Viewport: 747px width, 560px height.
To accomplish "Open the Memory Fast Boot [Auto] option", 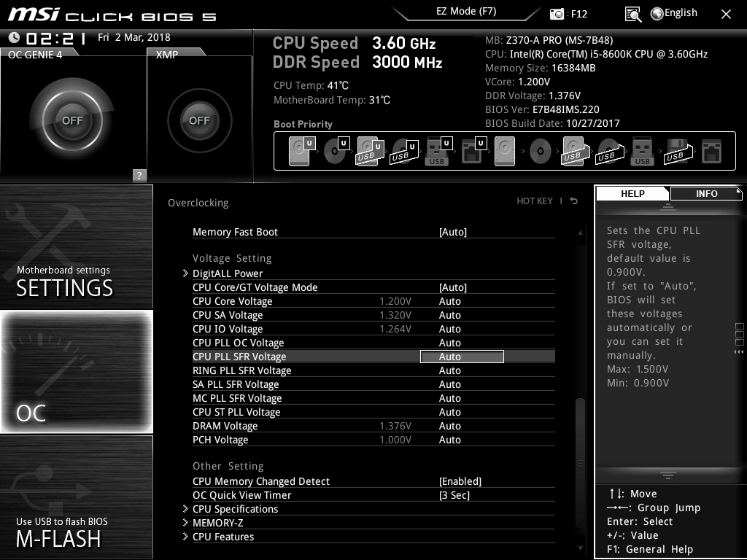I will pos(453,232).
